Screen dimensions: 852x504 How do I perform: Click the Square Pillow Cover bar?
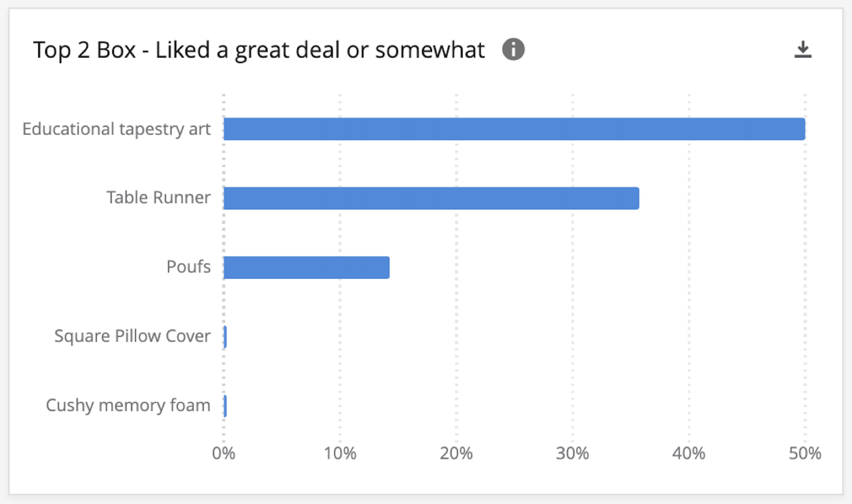(225, 336)
